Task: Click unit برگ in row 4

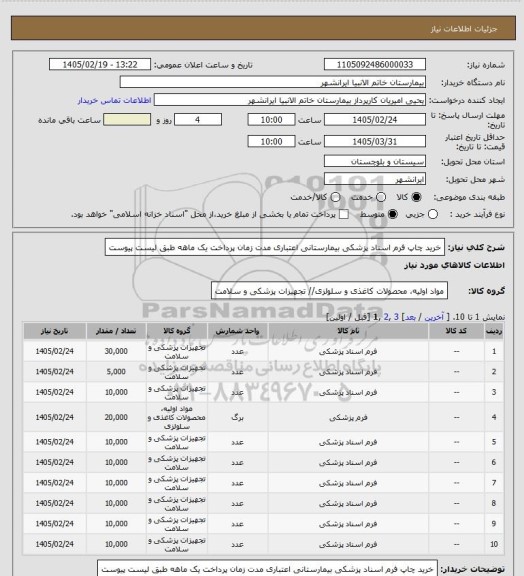Action: click(x=237, y=417)
